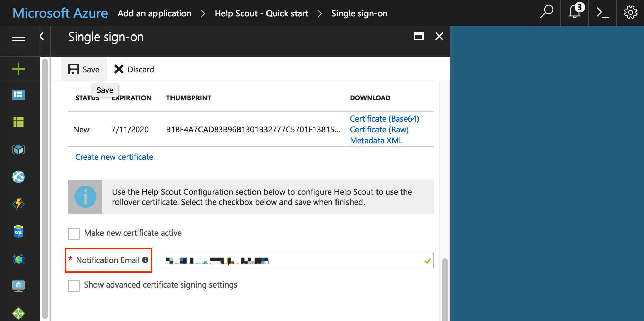This screenshot has width=644, height=321.
Task: Expand the hamburger sidebar menu
Action: click(18, 41)
